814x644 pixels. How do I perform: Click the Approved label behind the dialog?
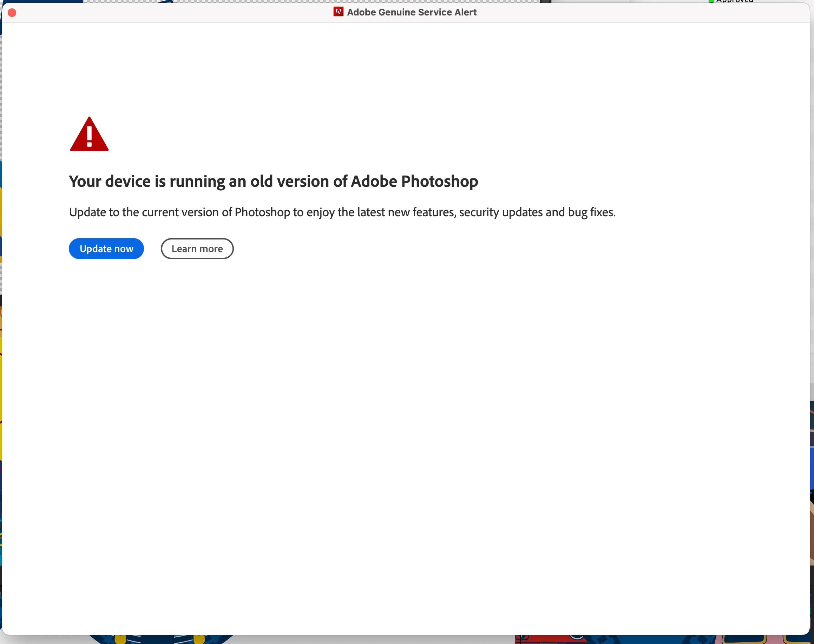734,1
